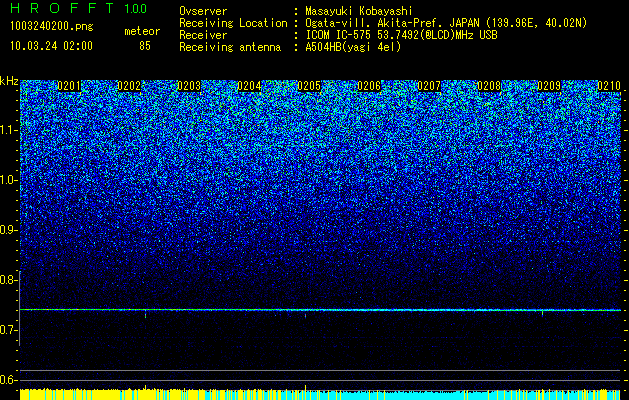629x400 pixels.
Task: Click the 0.7 frequency axis label
Action: point(8,330)
